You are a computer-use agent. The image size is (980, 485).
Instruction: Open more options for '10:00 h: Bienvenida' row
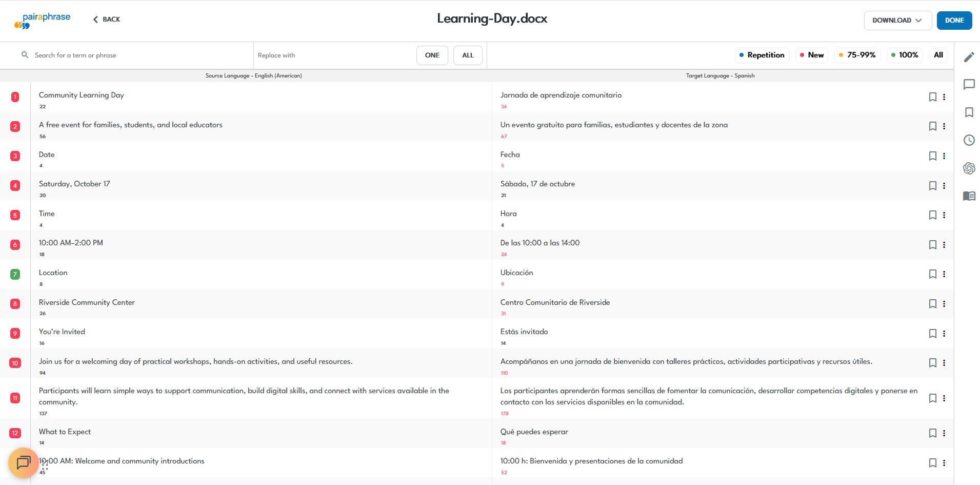(x=944, y=463)
